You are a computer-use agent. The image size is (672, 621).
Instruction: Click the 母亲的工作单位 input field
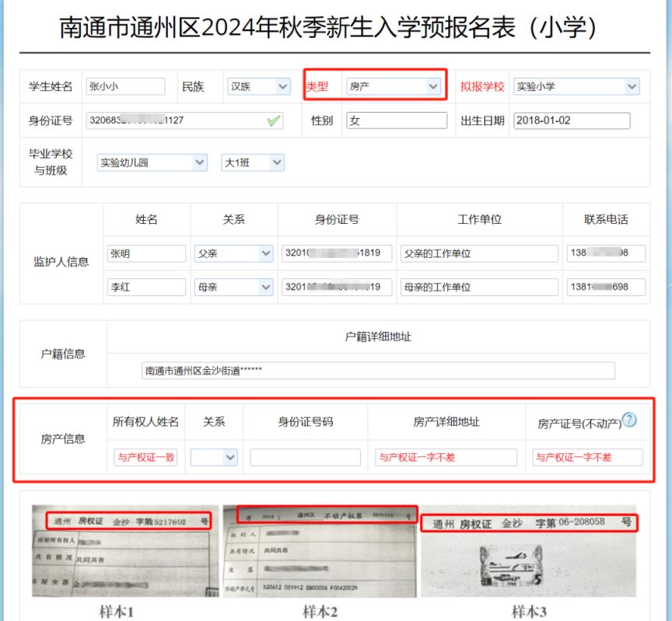click(x=479, y=287)
